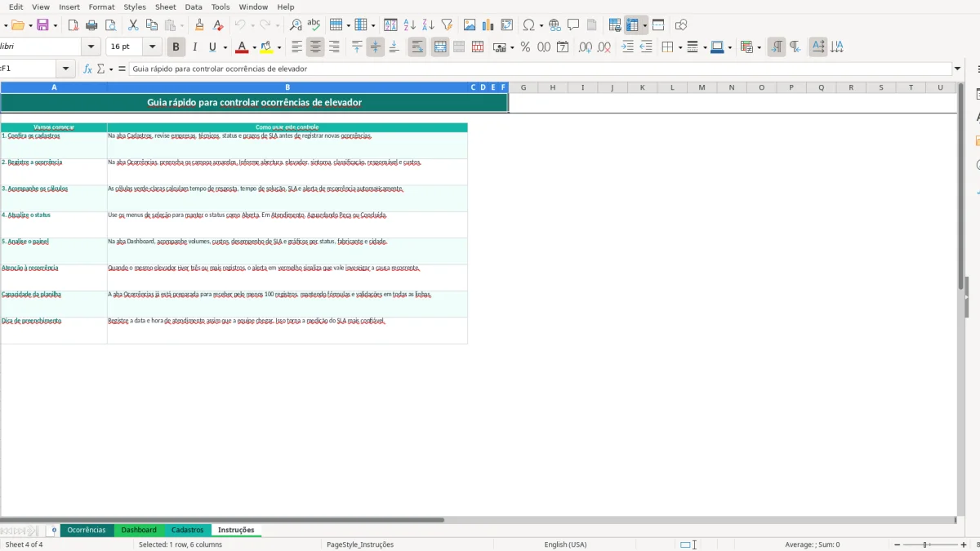
Task: Open the Tools menu
Action: (x=220, y=7)
